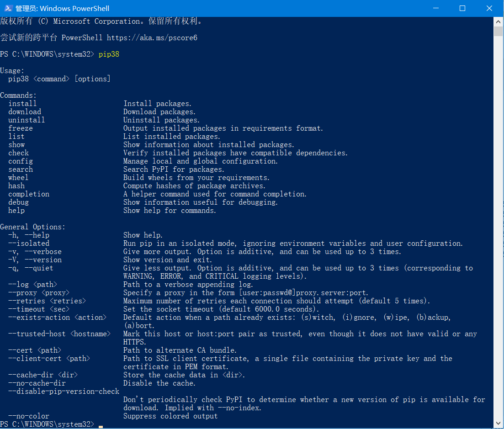Click the '--timeout <sec>' option

click(x=39, y=309)
